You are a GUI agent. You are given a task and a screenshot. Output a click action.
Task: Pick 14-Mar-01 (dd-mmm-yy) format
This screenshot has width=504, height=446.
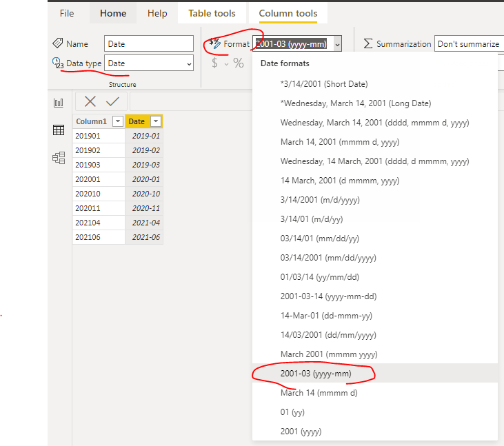pos(375,315)
